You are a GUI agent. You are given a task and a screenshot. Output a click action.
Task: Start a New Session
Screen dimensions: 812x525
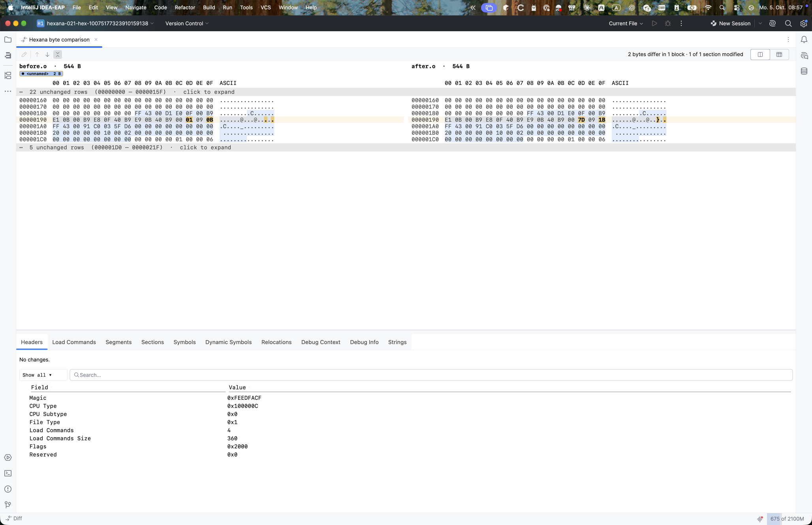point(731,23)
